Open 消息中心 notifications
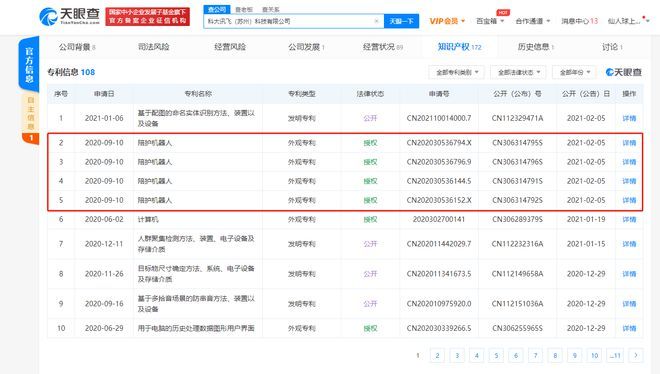The width and height of the screenshot is (660, 374). click(579, 21)
